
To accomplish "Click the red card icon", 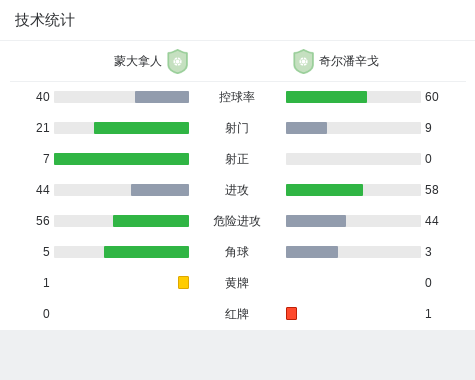I will click(x=291, y=313).
